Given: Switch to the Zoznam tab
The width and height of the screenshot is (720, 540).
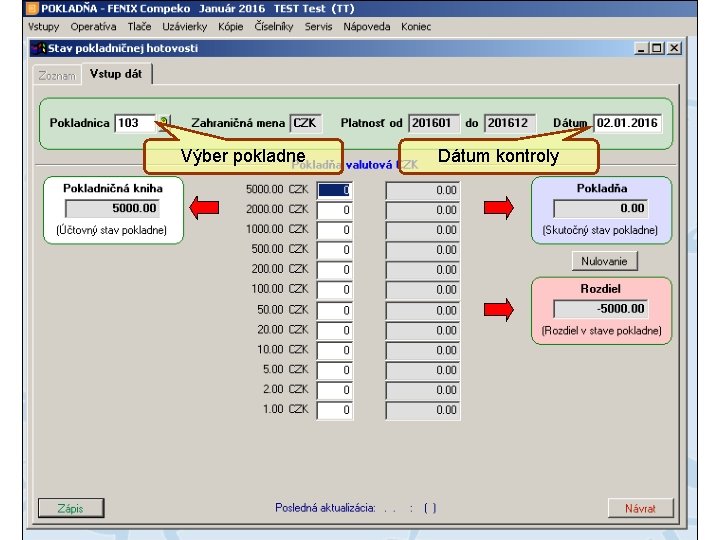Looking at the screenshot, I should tap(57, 76).
